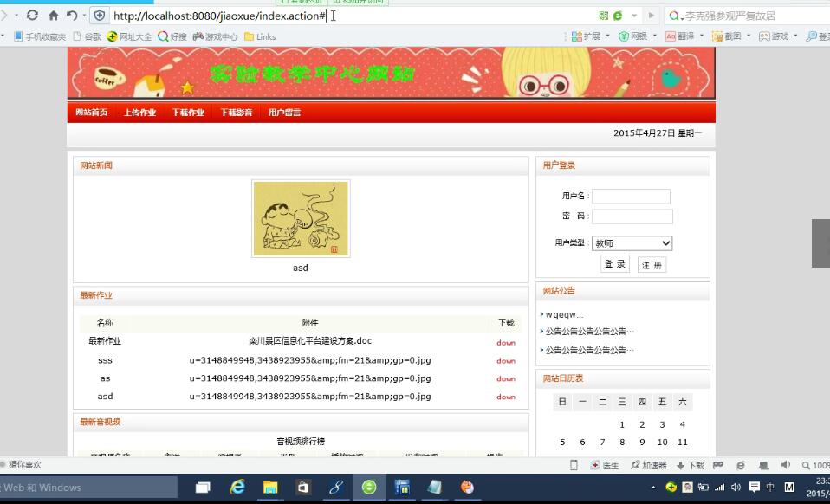Expand the 扩展 dropdown arrow
The height and width of the screenshot is (504, 830).
[607, 36]
